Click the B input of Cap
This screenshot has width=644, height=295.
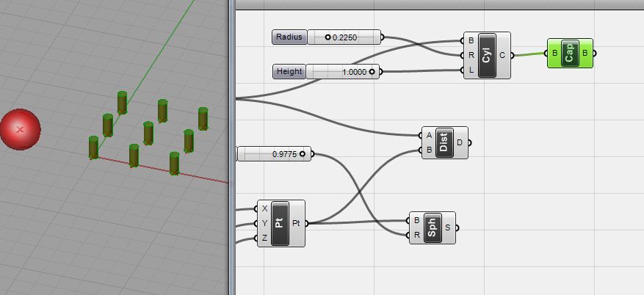click(x=555, y=54)
